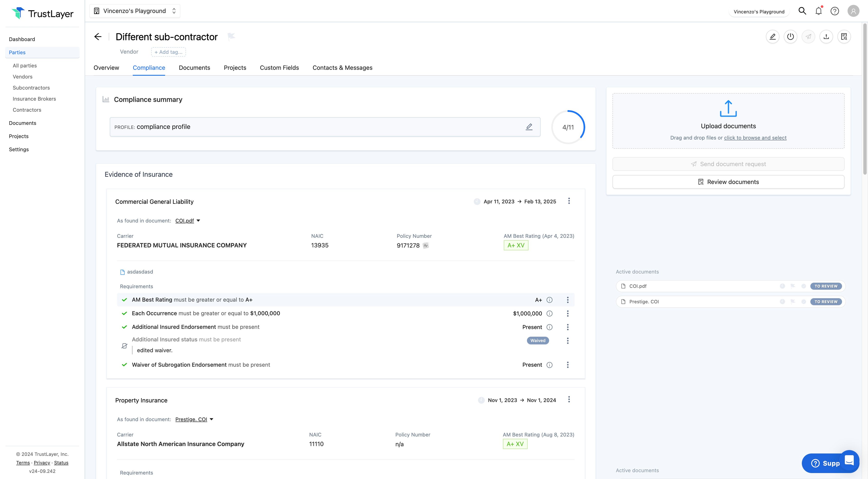Image resolution: width=868 pixels, height=479 pixels.
Task: Click the notifications bell icon
Action: (x=818, y=11)
